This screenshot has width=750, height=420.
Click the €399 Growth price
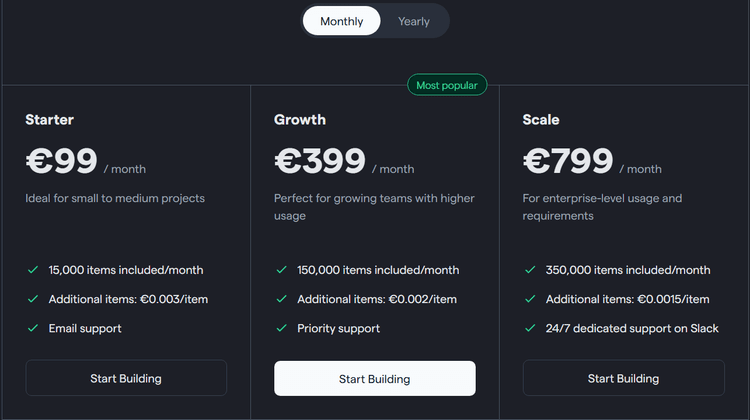[x=320, y=161]
